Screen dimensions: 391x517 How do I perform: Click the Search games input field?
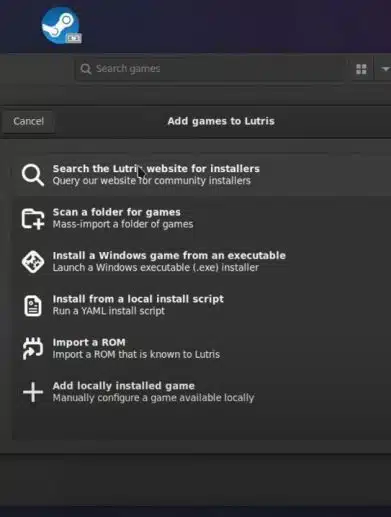pos(210,69)
